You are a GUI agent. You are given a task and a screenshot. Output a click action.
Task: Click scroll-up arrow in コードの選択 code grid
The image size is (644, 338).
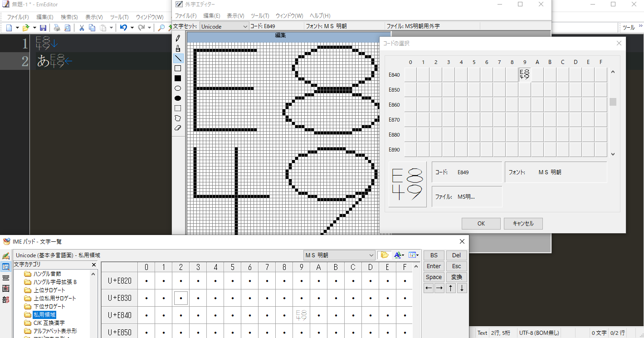[613, 72]
